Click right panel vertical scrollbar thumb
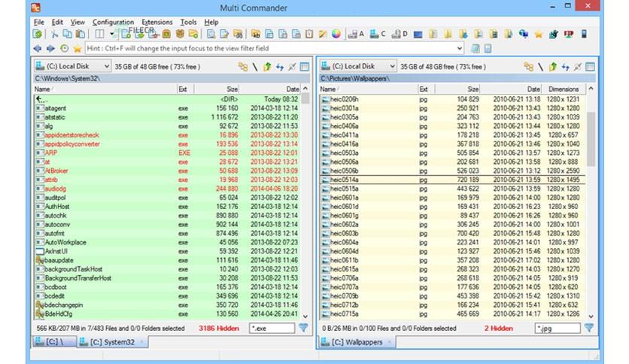This screenshot has width=629, height=364. [591, 138]
